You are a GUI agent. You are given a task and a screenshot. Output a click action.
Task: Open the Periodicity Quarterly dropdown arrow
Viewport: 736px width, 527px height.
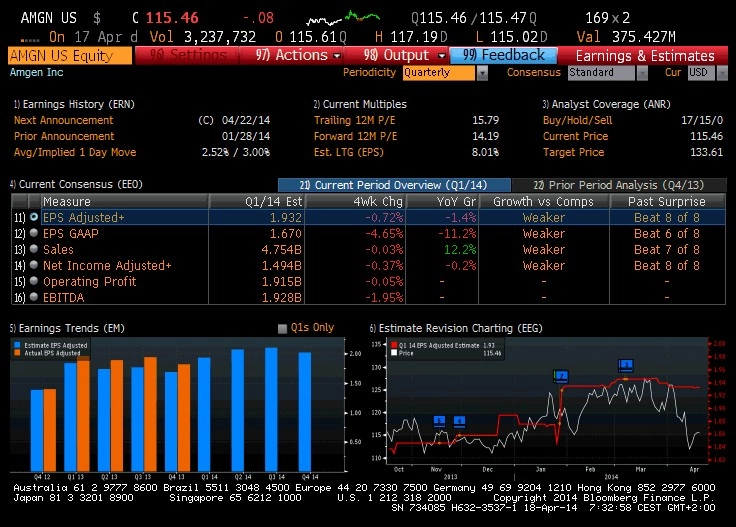482,73
